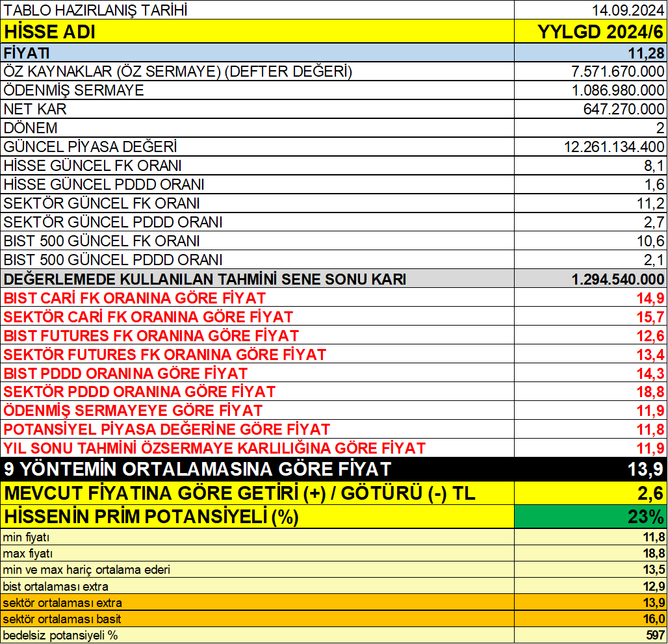
Task: Click the value 647.270.000
Action: tap(624, 109)
